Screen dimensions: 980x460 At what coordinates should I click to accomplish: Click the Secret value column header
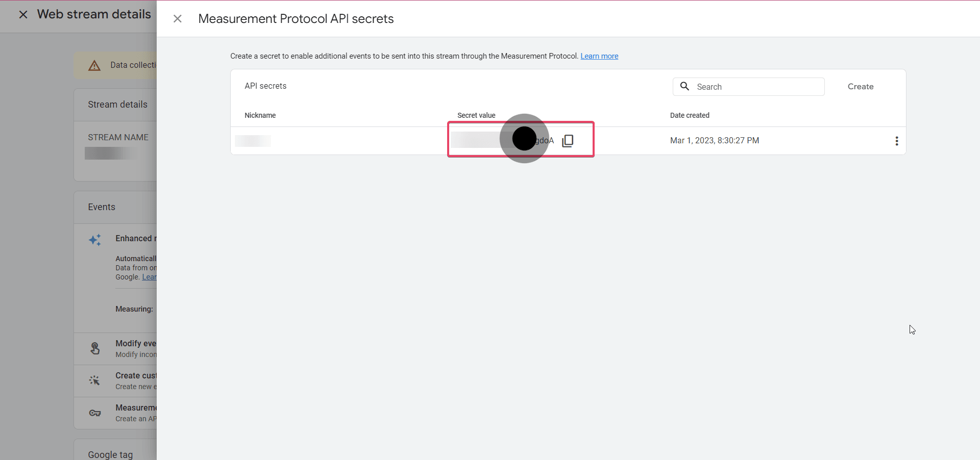tap(476, 115)
